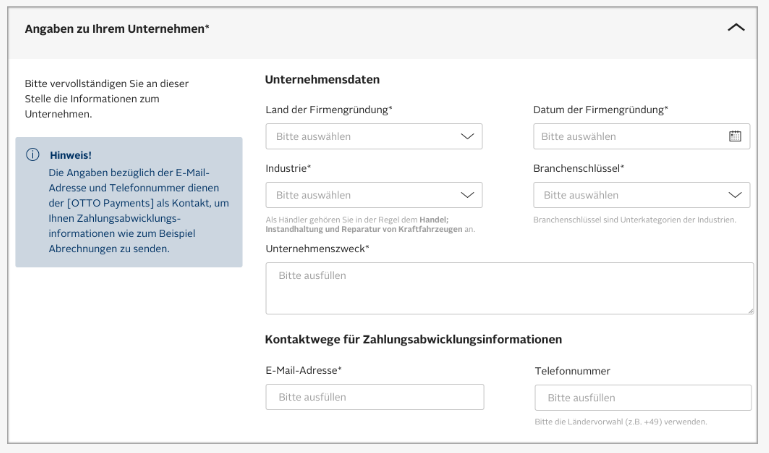Click the Ländervorwahl hint below Telefonnummer
The height and width of the screenshot is (453, 769).
[621, 422]
